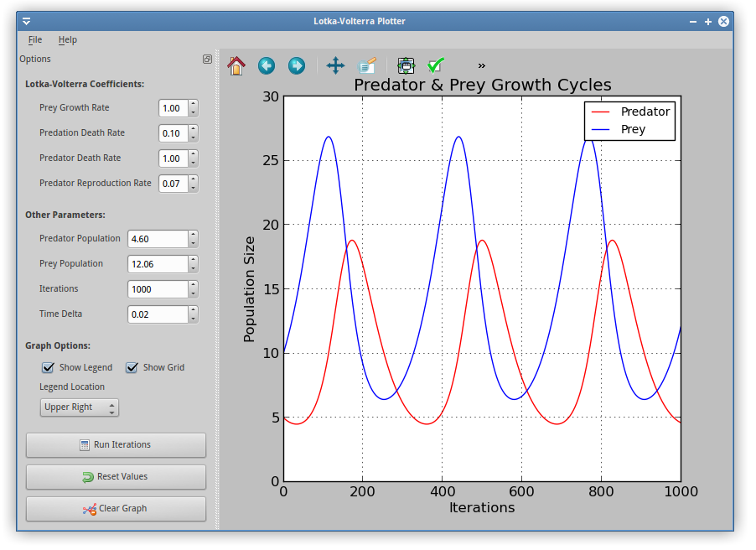Click Clear Graph
This screenshot has width=756, height=550.
click(x=116, y=509)
